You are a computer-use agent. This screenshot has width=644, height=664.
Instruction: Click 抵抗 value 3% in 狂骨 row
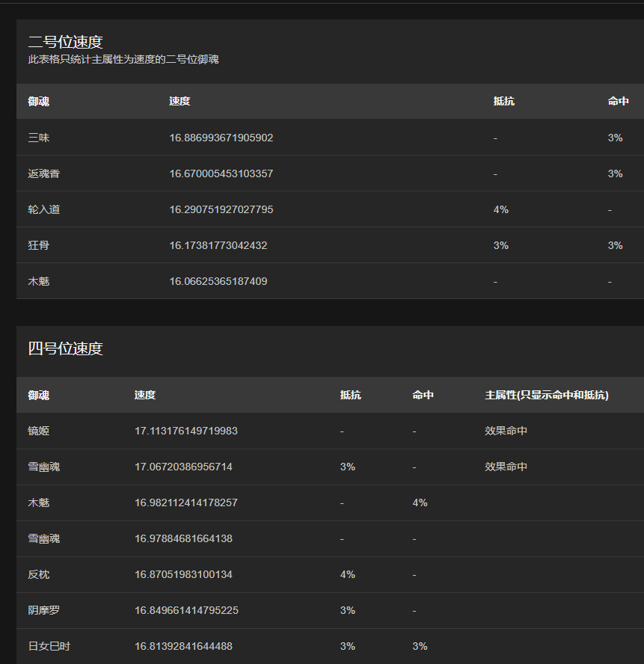coord(501,245)
